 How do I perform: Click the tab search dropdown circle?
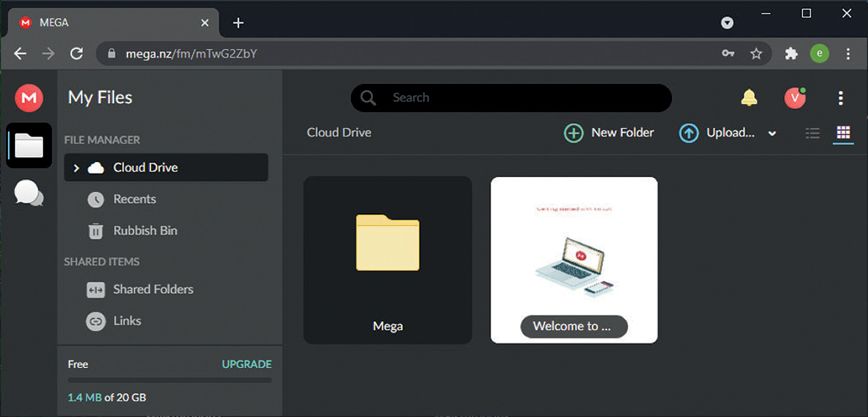(x=727, y=23)
